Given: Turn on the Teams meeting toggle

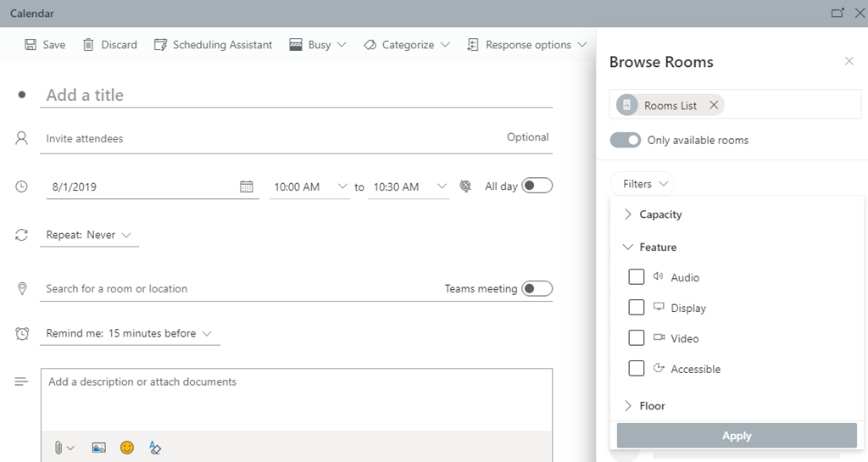Looking at the screenshot, I should [x=537, y=288].
